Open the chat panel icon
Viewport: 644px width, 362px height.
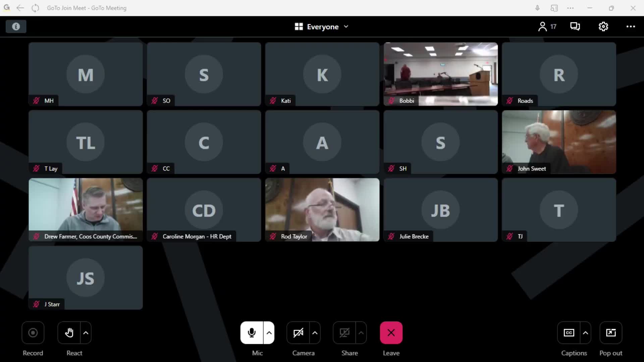tap(575, 26)
